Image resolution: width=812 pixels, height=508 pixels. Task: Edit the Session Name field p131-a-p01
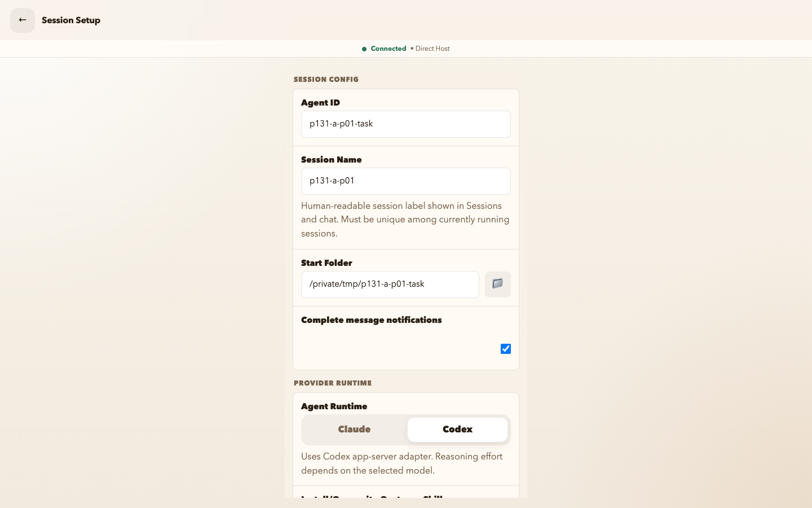click(x=406, y=181)
